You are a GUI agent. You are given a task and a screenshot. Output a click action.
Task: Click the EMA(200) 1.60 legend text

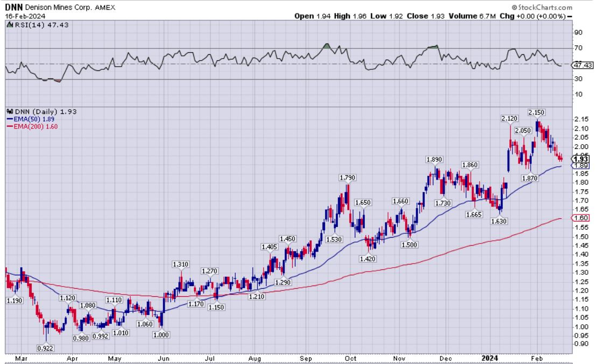pos(36,126)
